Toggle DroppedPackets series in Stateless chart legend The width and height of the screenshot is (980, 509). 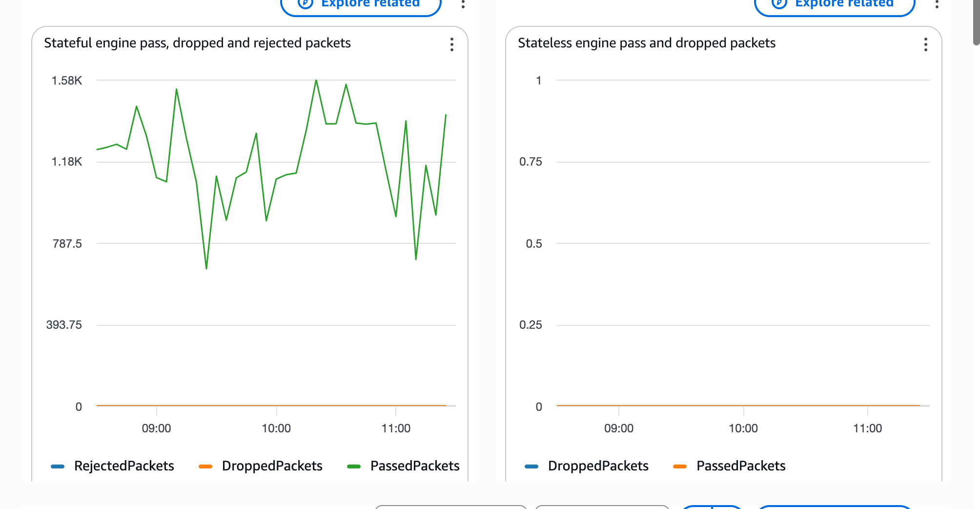[598, 466]
